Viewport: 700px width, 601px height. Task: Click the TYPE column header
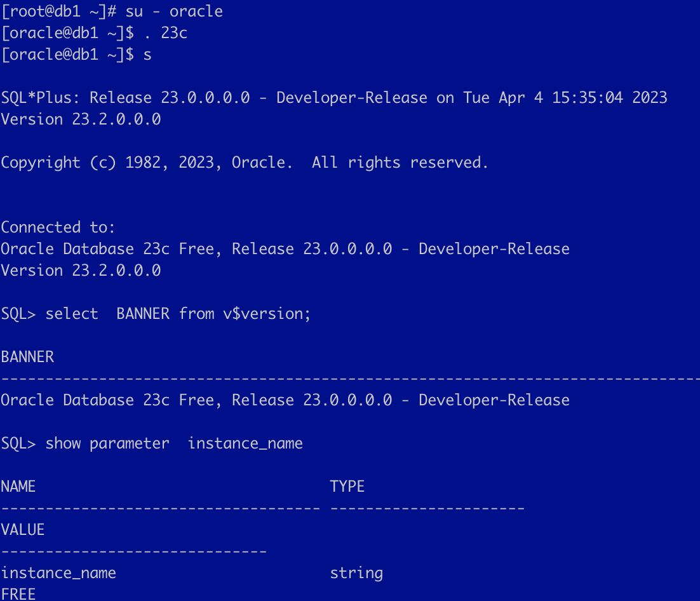[347, 486]
